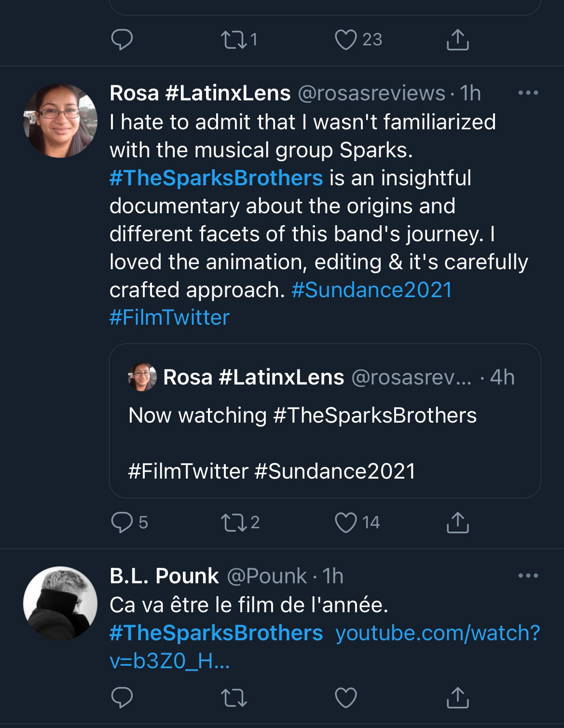Like B.L. Pounk's tweet

pos(345,698)
